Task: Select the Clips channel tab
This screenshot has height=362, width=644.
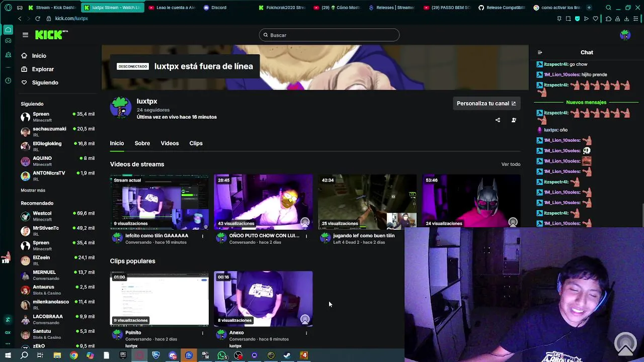Action: tap(196, 143)
